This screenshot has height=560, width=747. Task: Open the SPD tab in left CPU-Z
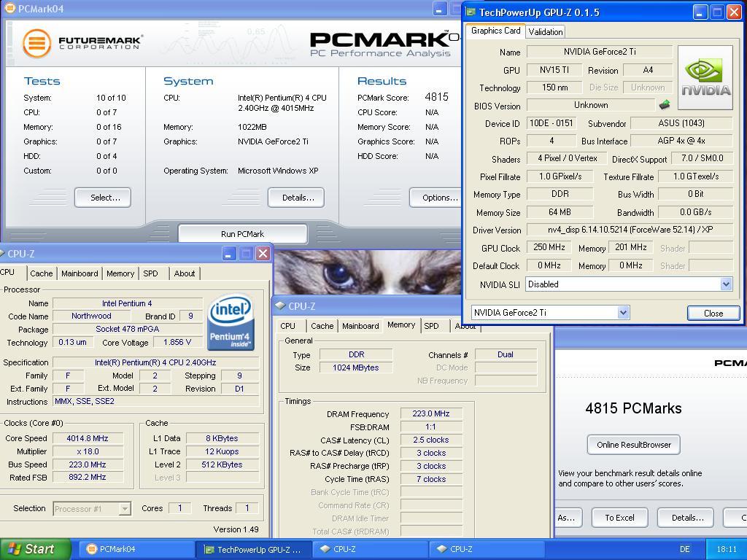(150, 273)
